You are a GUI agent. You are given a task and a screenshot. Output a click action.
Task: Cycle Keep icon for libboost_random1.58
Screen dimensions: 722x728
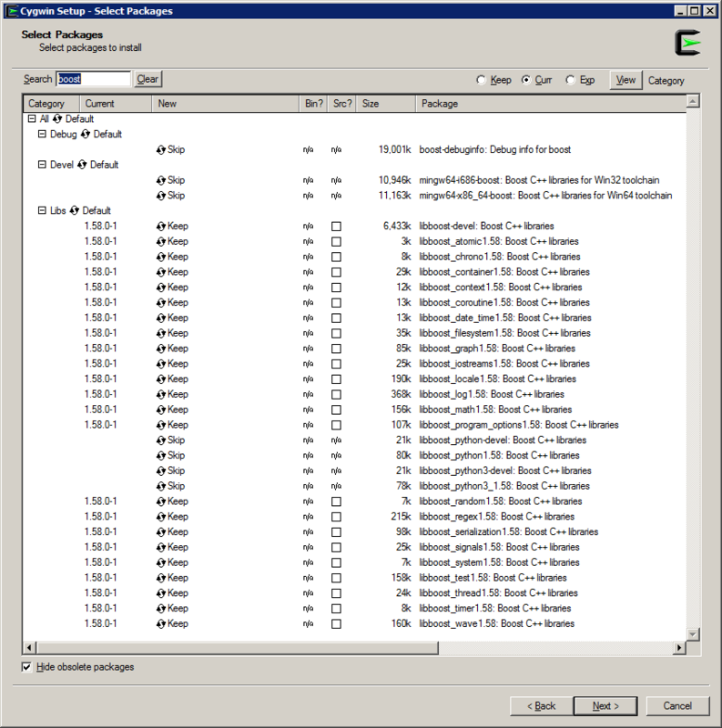tap(161, 501)
